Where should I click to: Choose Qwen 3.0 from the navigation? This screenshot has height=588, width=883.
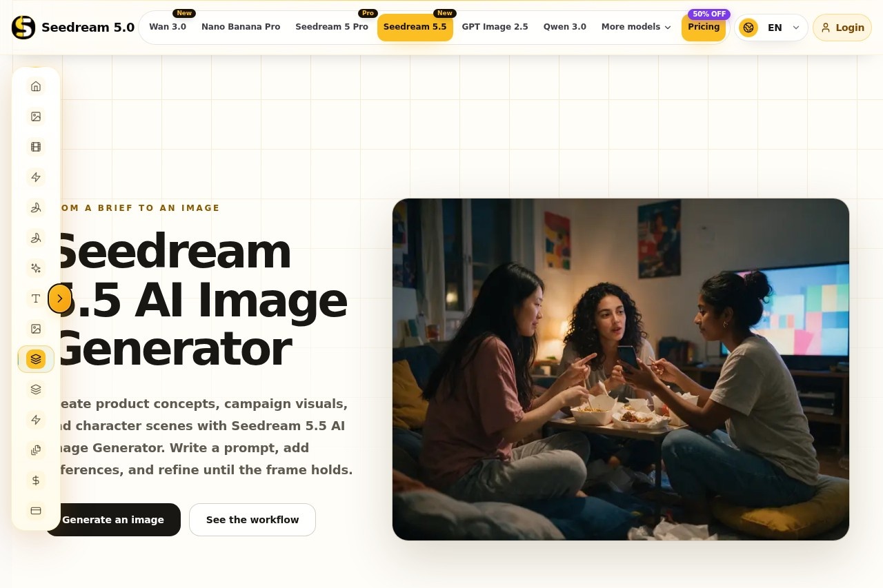click(565, 27)
